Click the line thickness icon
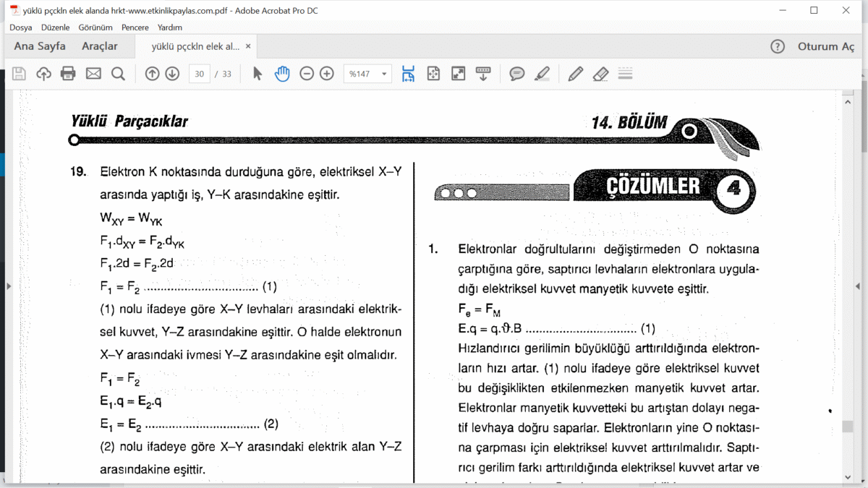Image resolution: width=868 pixels, height=488 pixels. (626, 74)
